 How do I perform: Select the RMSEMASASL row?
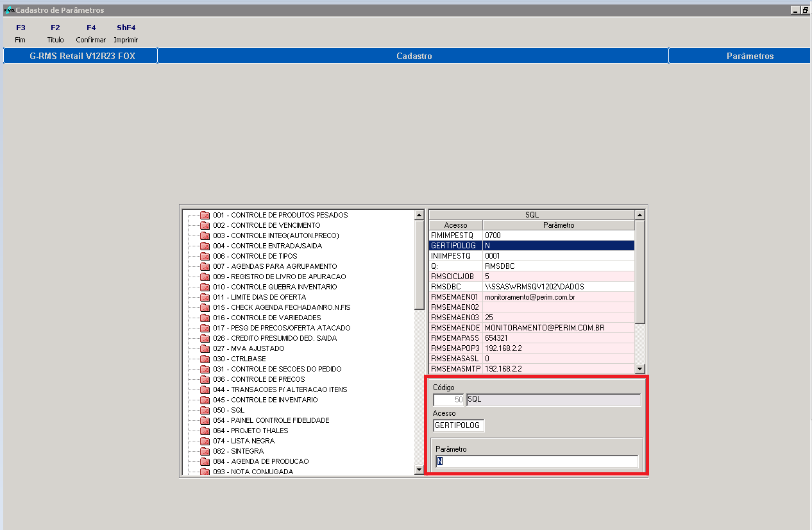pos(532,359)
